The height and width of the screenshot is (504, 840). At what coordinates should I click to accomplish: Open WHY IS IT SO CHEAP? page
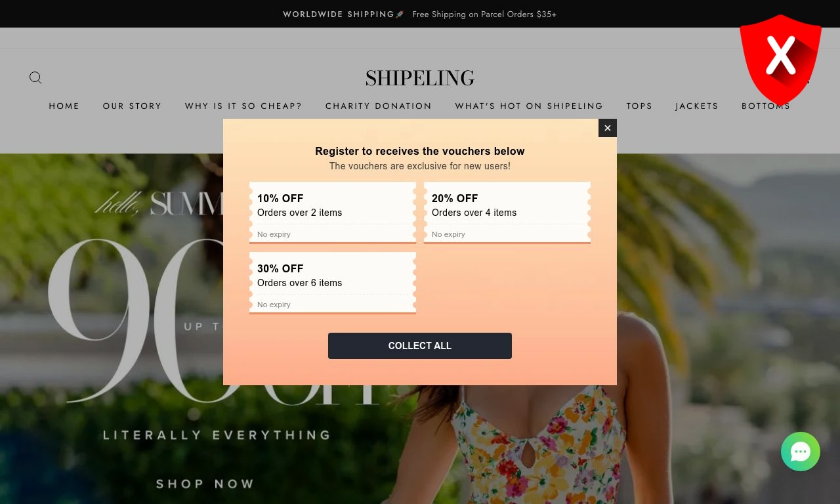[x=243, y=106]
